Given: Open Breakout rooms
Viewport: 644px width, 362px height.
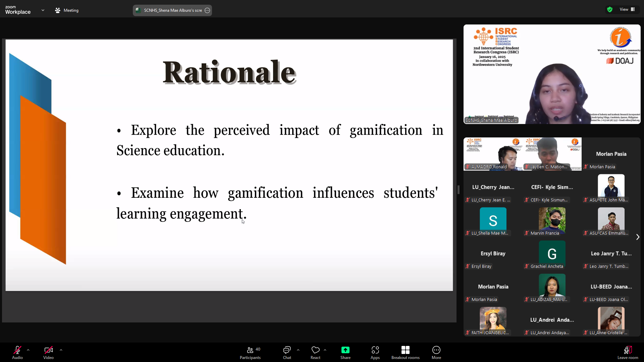Looking at the screenshot, I should pyautogui.click(x=405, y=353).
